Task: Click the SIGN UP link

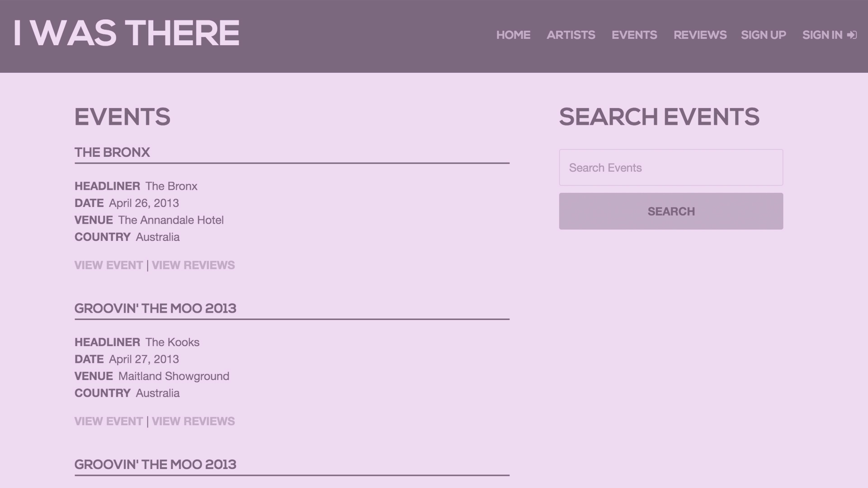Action: [x=763, y=35]
